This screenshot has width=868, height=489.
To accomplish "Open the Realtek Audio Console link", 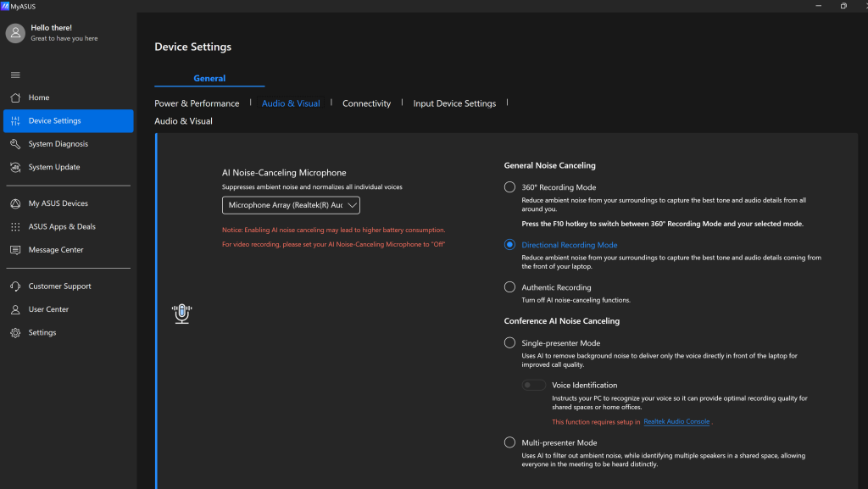I will 676,421.
